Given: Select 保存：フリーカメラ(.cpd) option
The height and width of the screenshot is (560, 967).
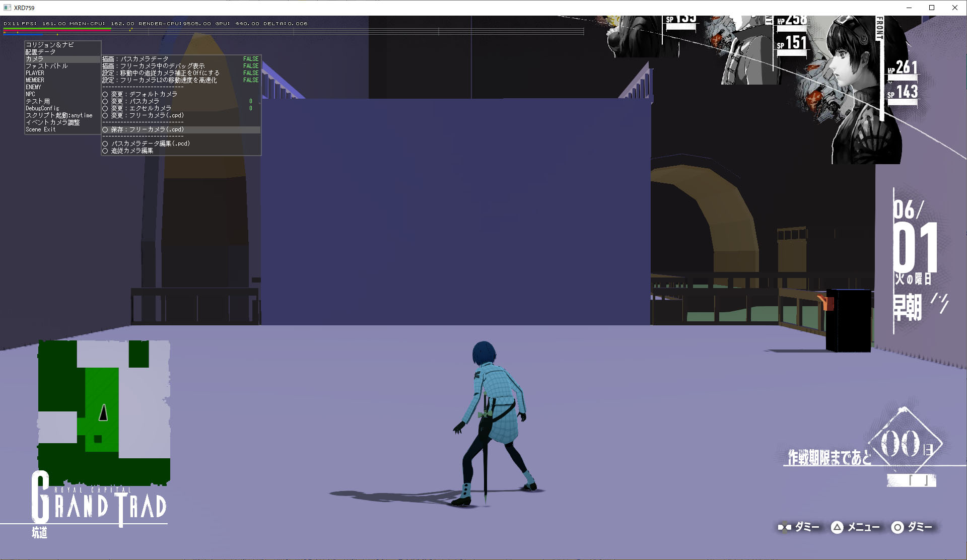Looking at the screenshot, I should [181, 129].
